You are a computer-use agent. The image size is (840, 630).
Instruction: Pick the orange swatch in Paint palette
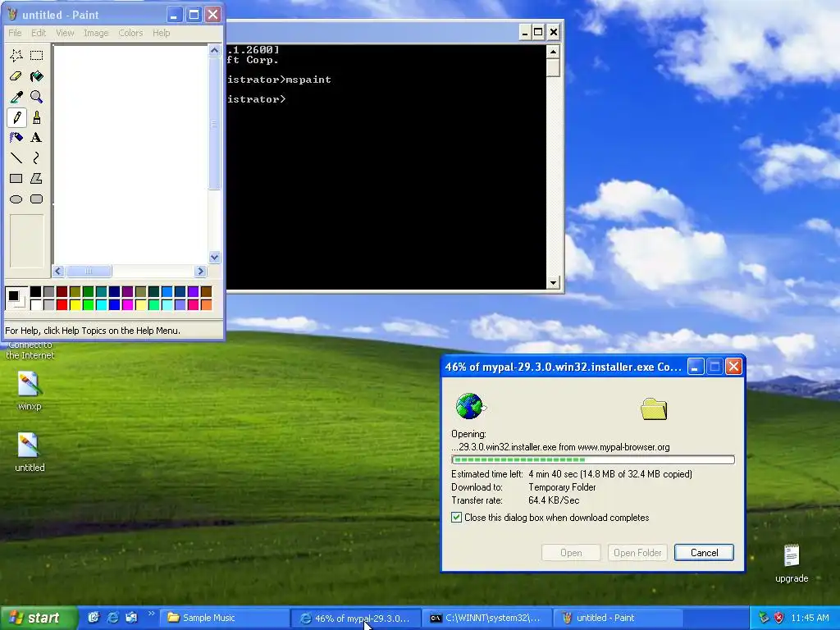206,305
